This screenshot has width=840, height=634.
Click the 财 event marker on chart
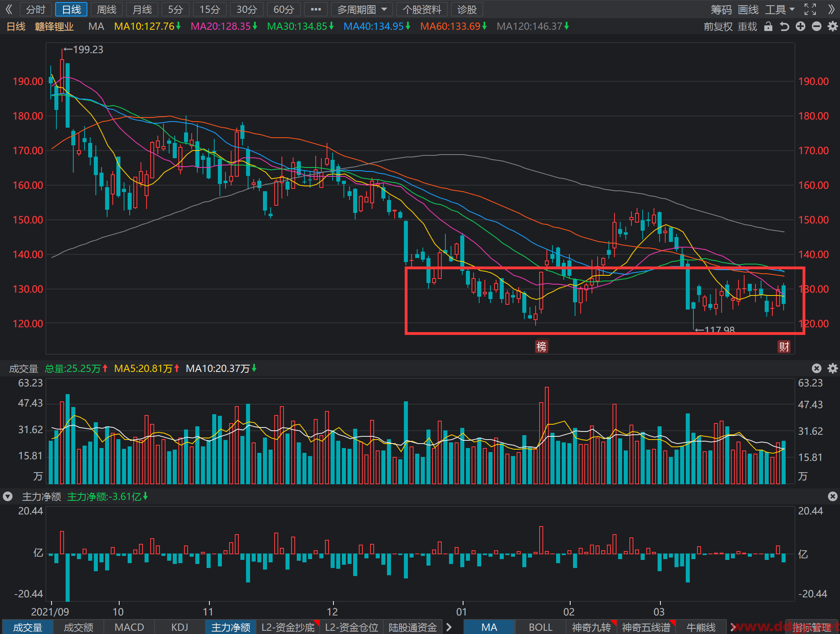tap(784, 346)
